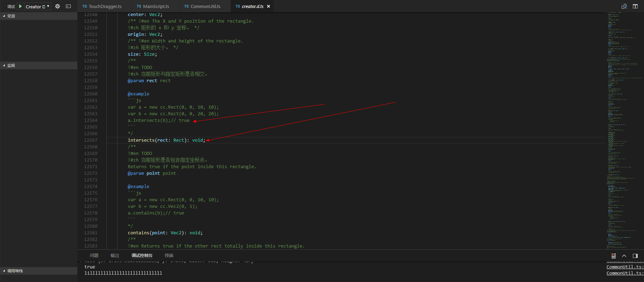644x282 pixels.
Task: Move the panel to the right side
Action: (635, 256)
